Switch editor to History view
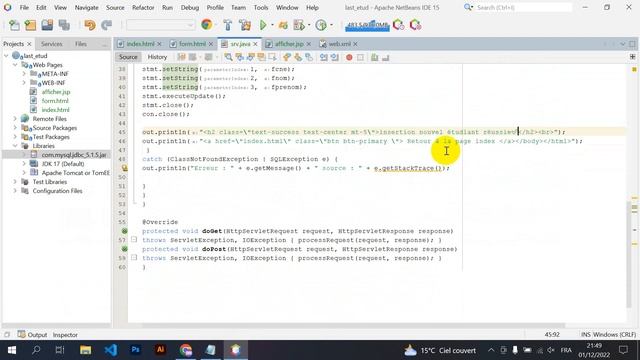The width and height of the screenshot is (640, 360). click(x=157, y=57)
